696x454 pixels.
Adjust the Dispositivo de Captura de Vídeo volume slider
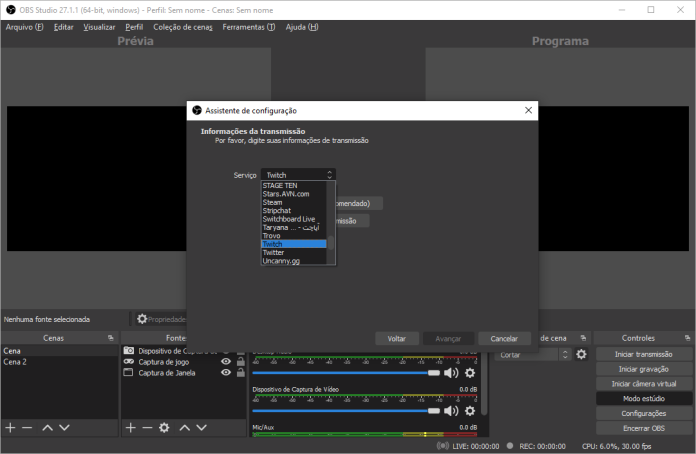click(x=346, y=411)
